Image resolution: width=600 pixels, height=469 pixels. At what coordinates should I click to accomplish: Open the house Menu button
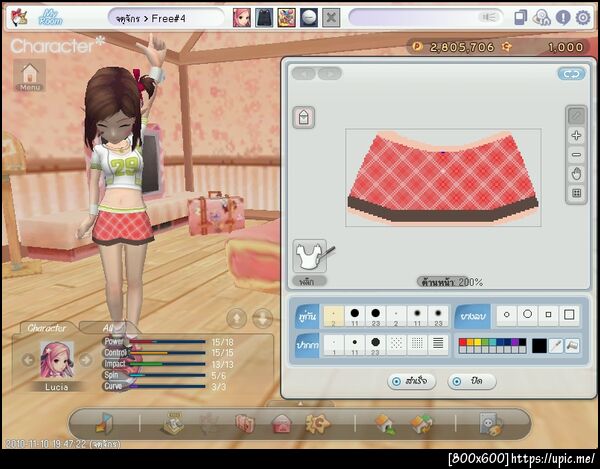30,76
